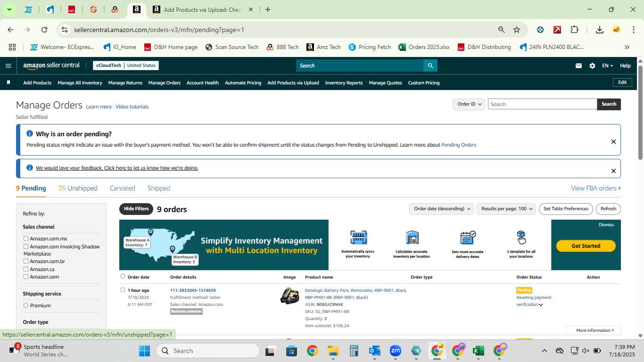644x362 pixels.
Task: Open the settings gear icon
Action: tap(592, 66)
